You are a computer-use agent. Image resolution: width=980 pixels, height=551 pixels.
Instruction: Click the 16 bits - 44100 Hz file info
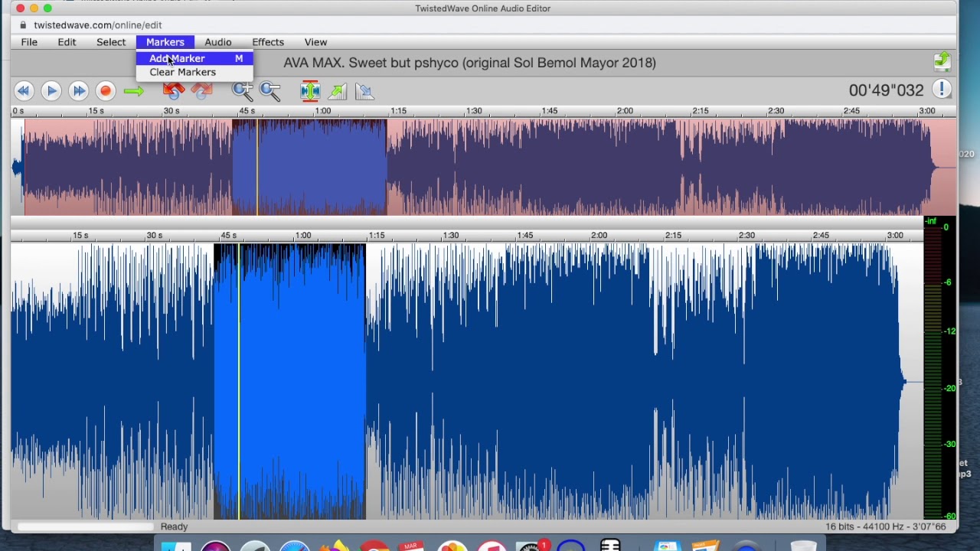tap(885, 527)
